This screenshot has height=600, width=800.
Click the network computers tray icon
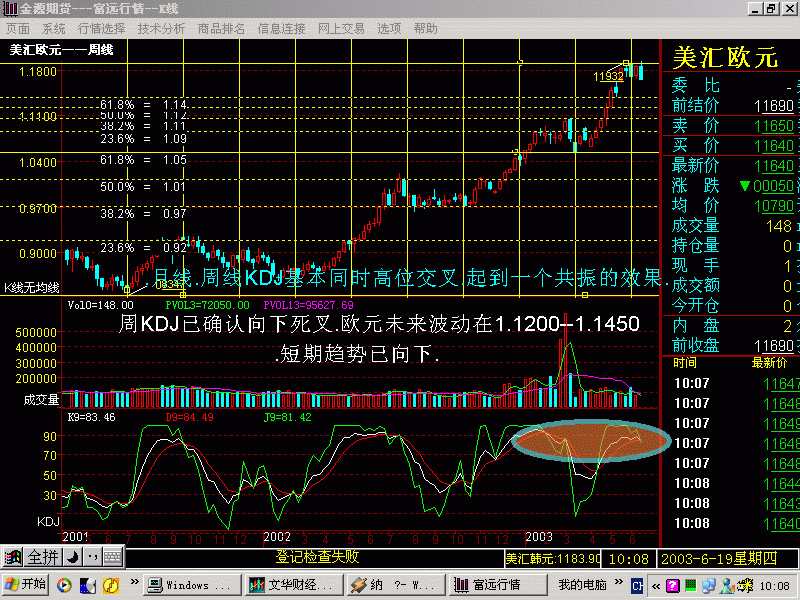click(709, 586)
